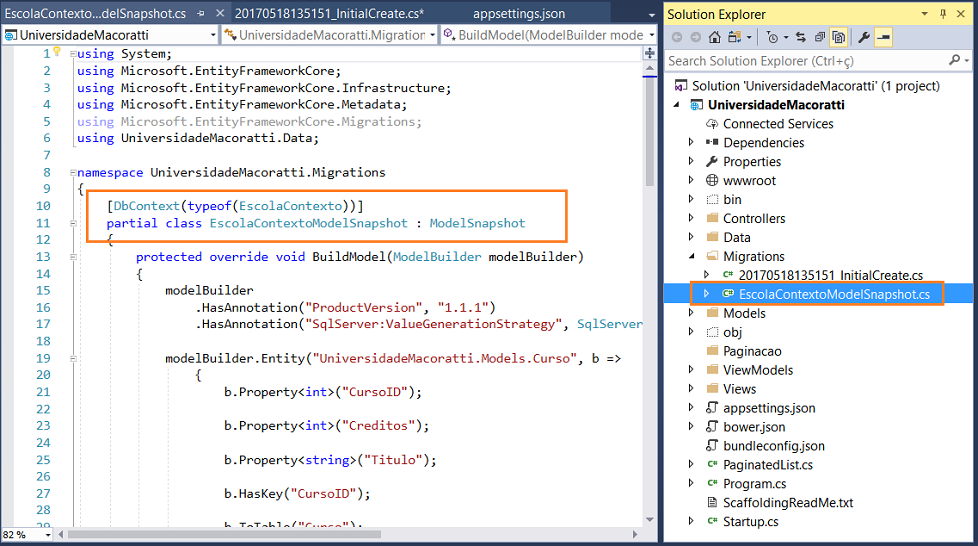Image resolution: width=978 pixels, height=546 pixels.
Task: Click the horizontal scrollbar right arrow
Action: [x=635, y=534]
